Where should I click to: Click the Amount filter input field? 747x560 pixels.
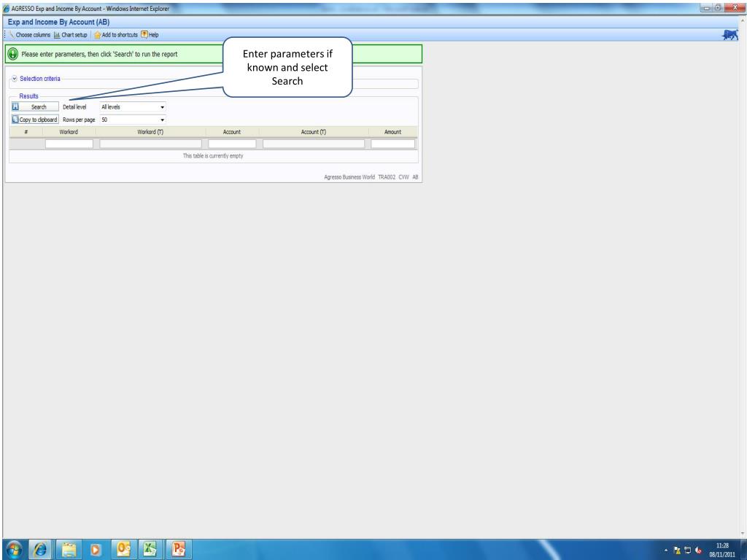(x=393, y=144)
